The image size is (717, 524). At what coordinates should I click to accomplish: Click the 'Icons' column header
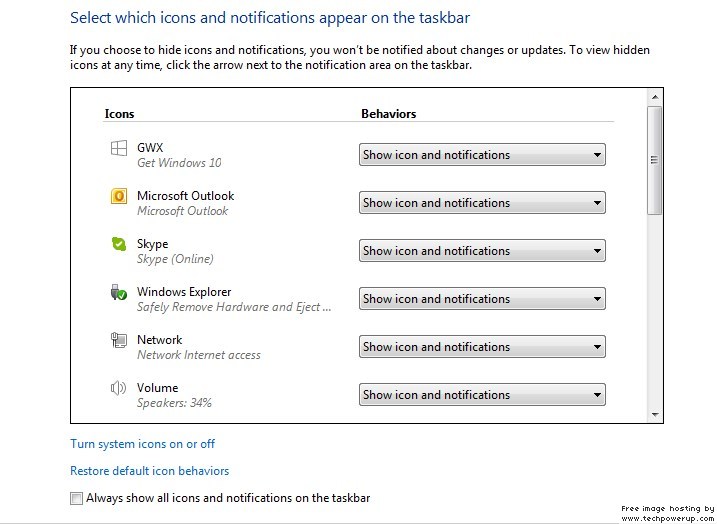pos(119,113)
